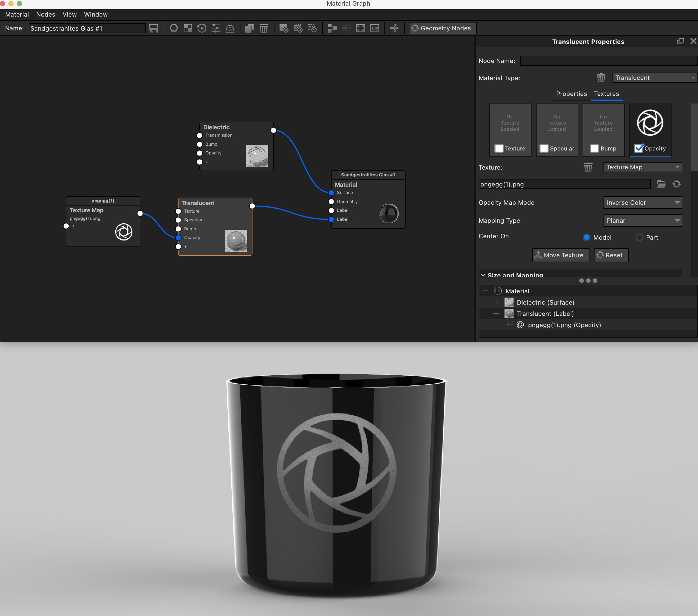
Task: Open the Window menu
Action: point(96,14)
